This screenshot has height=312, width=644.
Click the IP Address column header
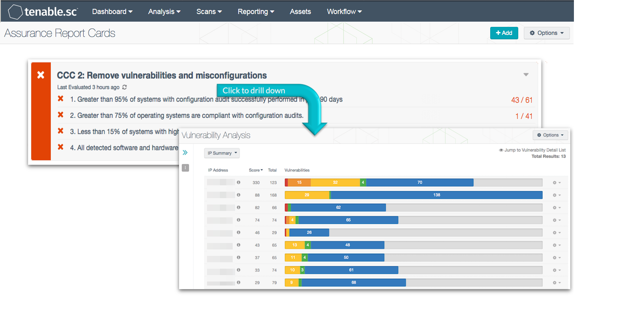click(218, 170)
